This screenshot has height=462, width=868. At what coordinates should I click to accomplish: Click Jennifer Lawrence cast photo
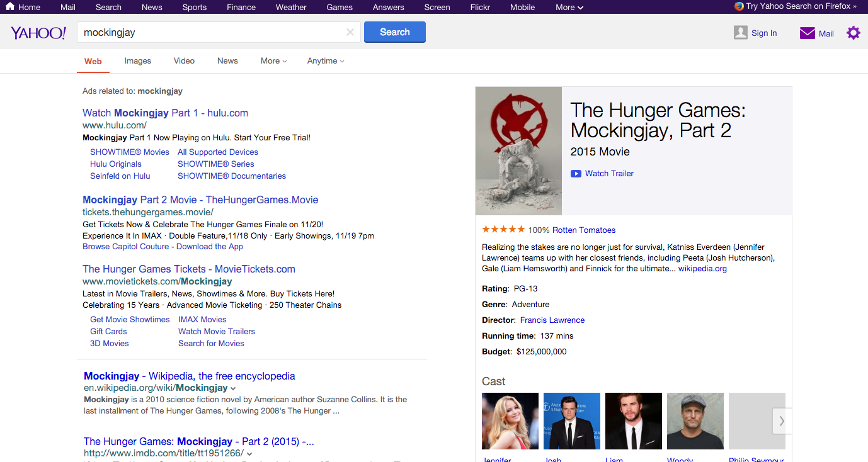(x=510, y=421)
